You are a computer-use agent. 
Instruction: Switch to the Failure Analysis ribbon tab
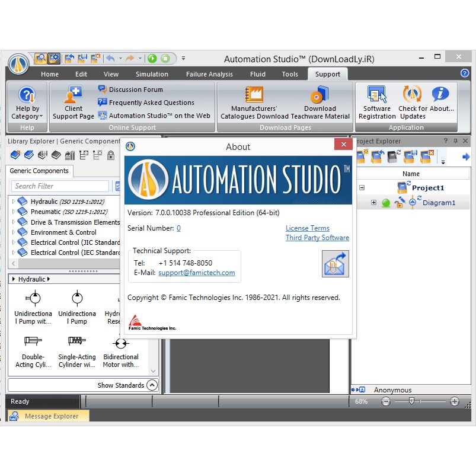[x=209, y=74]
